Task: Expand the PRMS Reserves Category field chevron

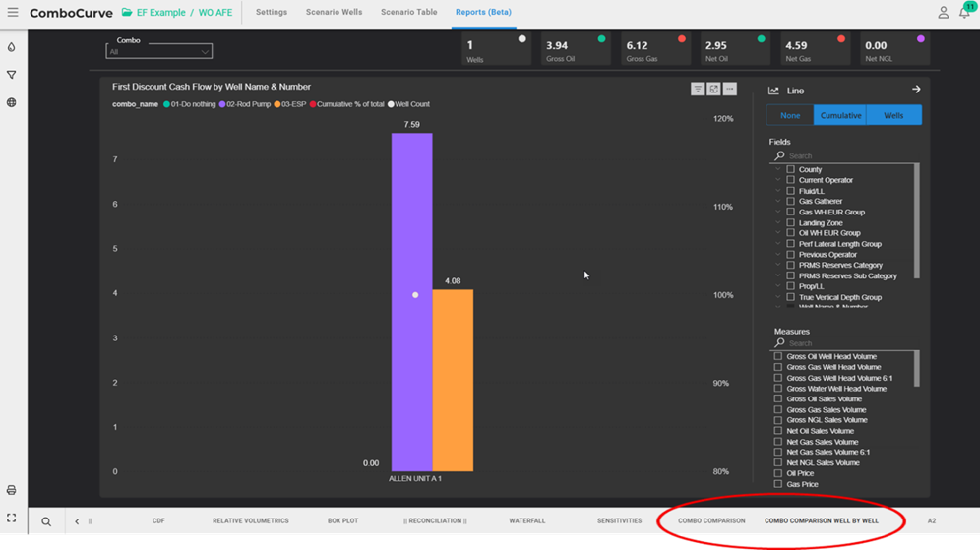Action: tap(777, 266)
